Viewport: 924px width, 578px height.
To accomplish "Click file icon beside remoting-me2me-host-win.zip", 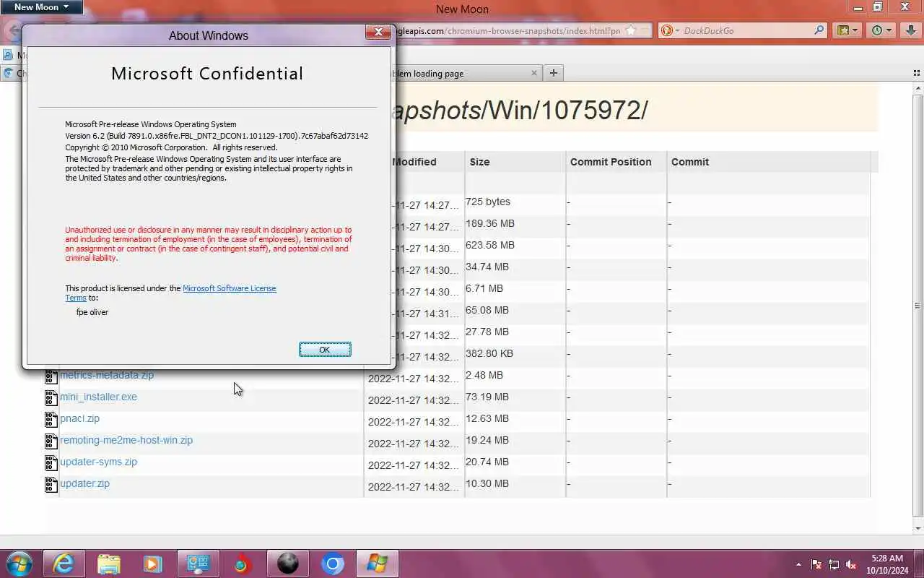I will (x=51, y=441).
